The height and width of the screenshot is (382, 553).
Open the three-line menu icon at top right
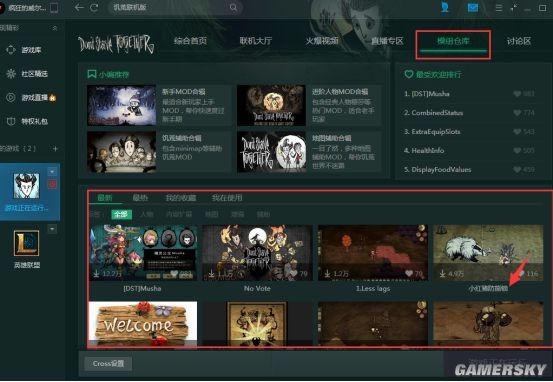[x=499, y=7]
